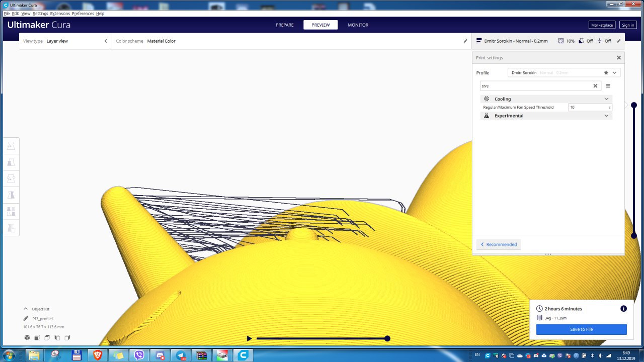The width and height of the screenshot is (644, 362).
Task: Click the info icon on print time card
Action: coord(623,308)
